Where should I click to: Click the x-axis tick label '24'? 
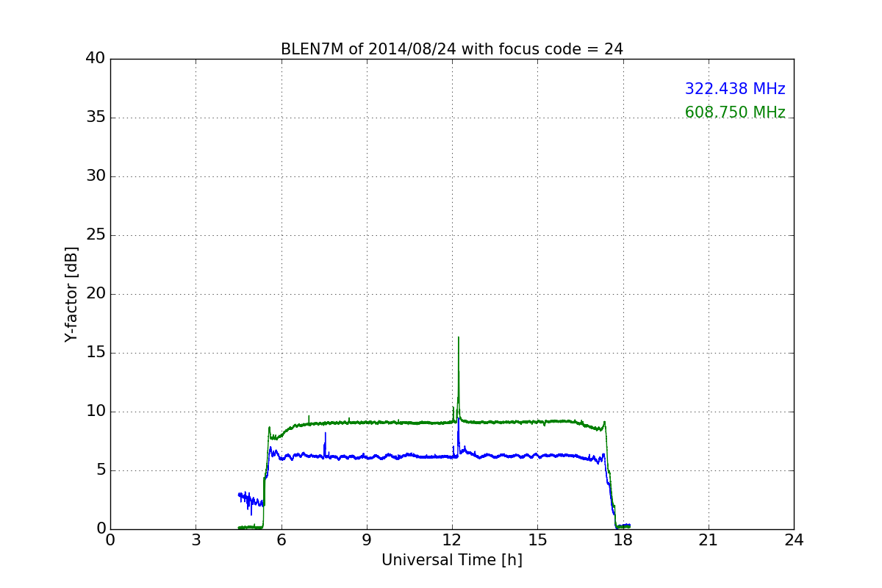[794, 540]
